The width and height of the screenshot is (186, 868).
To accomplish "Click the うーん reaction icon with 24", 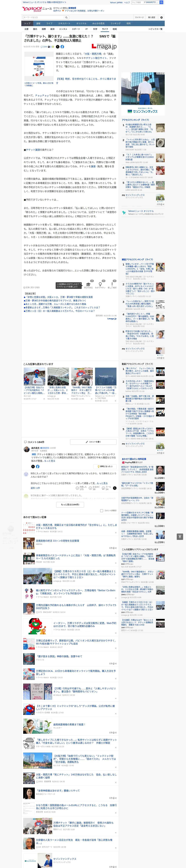I will pos(104,488).
